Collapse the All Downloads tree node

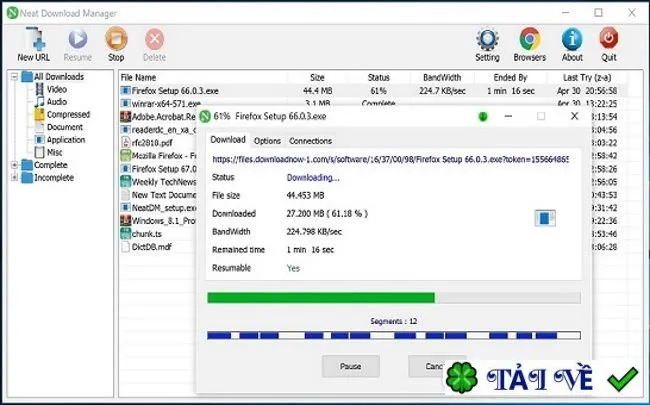pos(15,77)
